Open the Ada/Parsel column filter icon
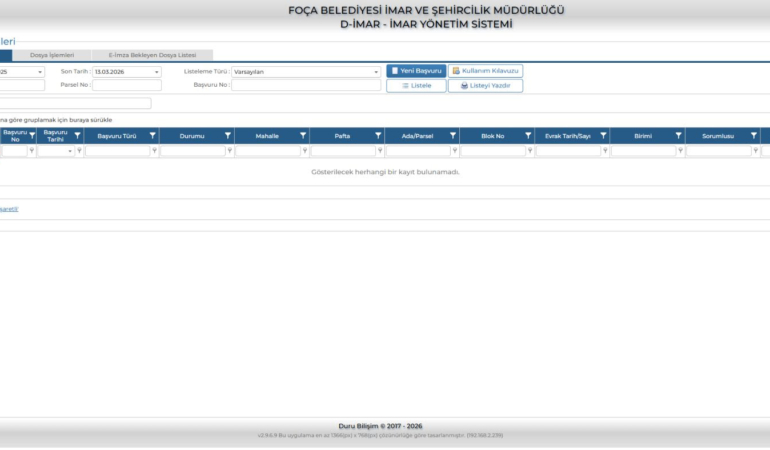 [453, 136]
